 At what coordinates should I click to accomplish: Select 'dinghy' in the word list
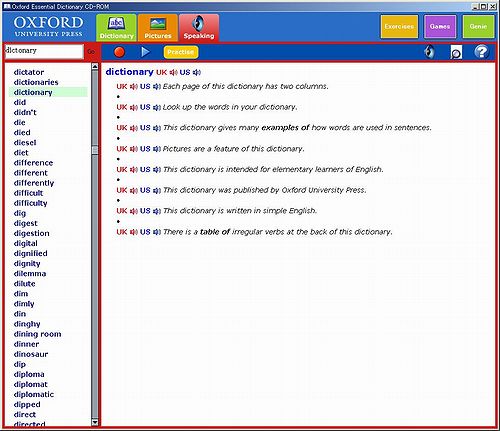(27, 324)
